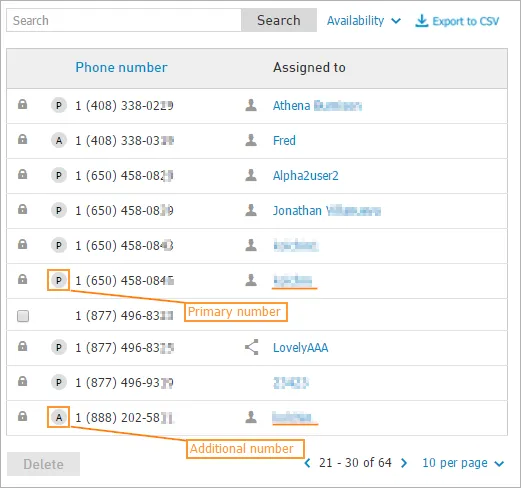Click user icon in 1 (888) 202-58 row
Screen dimensions: 521x488
[x=251, y=417]
